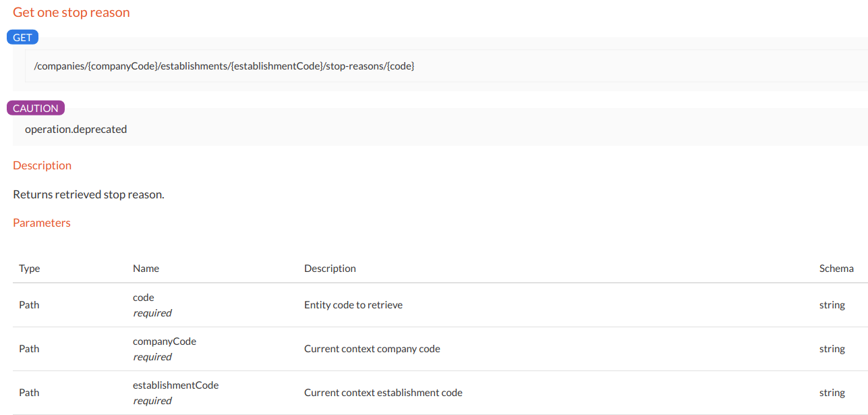Click the string schema in code row
This screenshot has height=415, width=868.
tap(832, 305)
